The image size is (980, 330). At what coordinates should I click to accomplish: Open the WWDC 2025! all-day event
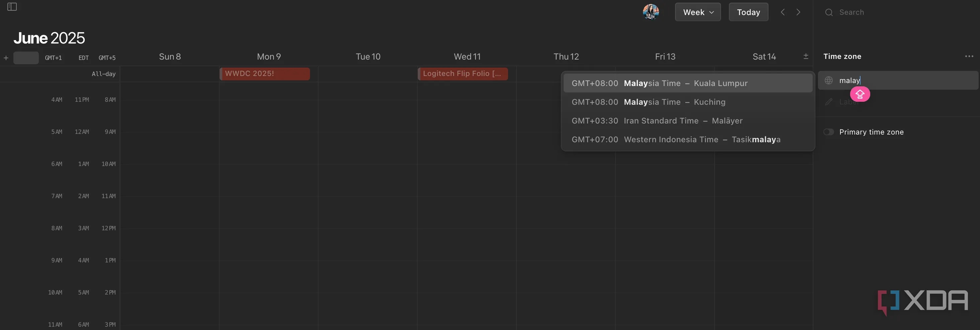[x=265, y=73]
